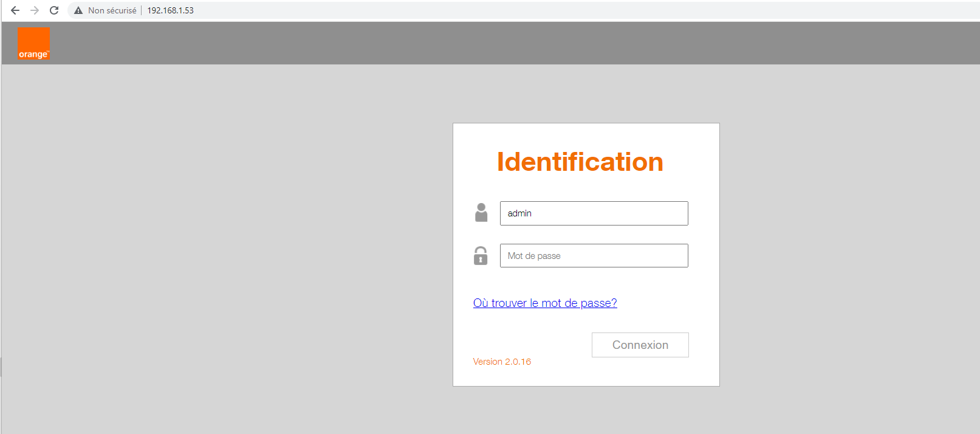
Task: Click the not-secure warning triangle icon
Action: point(78,10)
